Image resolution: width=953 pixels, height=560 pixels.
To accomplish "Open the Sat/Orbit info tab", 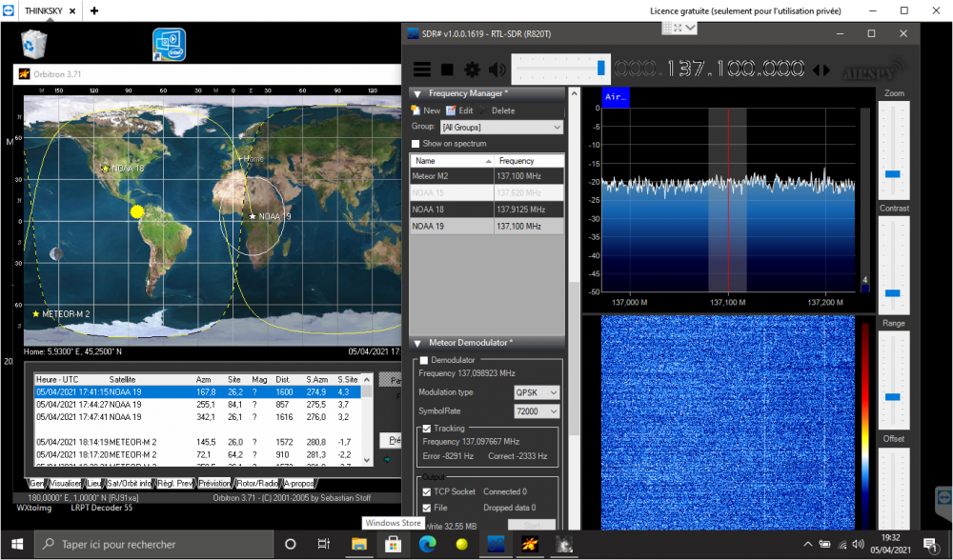I will [x=130, y=484].
